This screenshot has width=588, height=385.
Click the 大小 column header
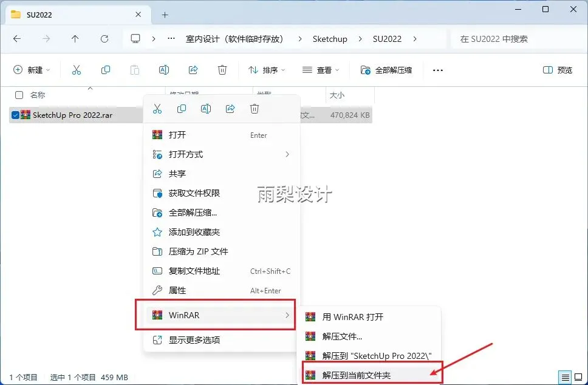[x=337, y=95]
